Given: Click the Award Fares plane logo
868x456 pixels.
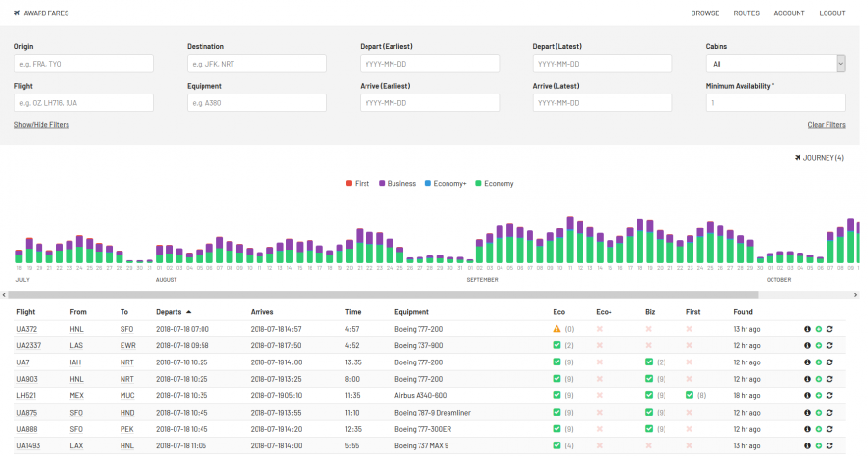Looking at the screenshot, I should 15,13.
